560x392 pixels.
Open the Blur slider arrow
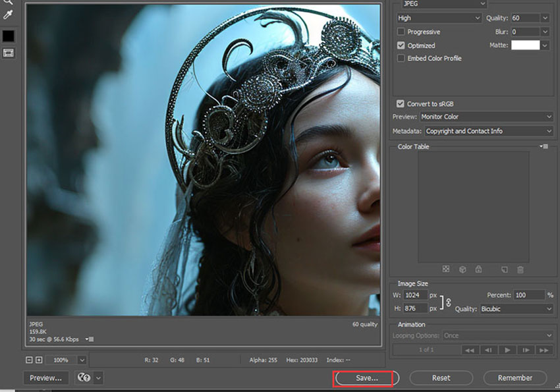[545, 32]
